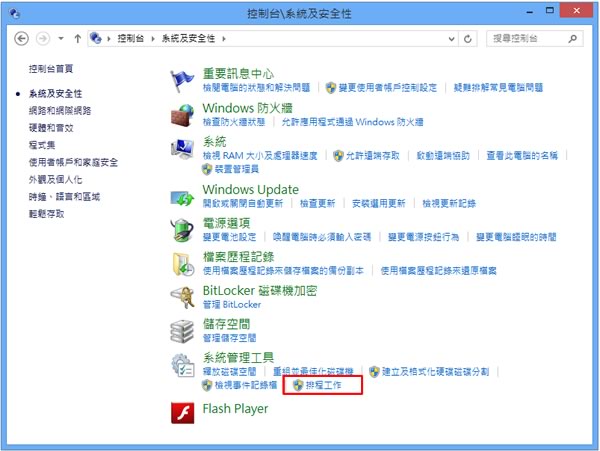
Task: Select 使用者帳戶和家庭安全 in sidebar
Action: (73, 163)
